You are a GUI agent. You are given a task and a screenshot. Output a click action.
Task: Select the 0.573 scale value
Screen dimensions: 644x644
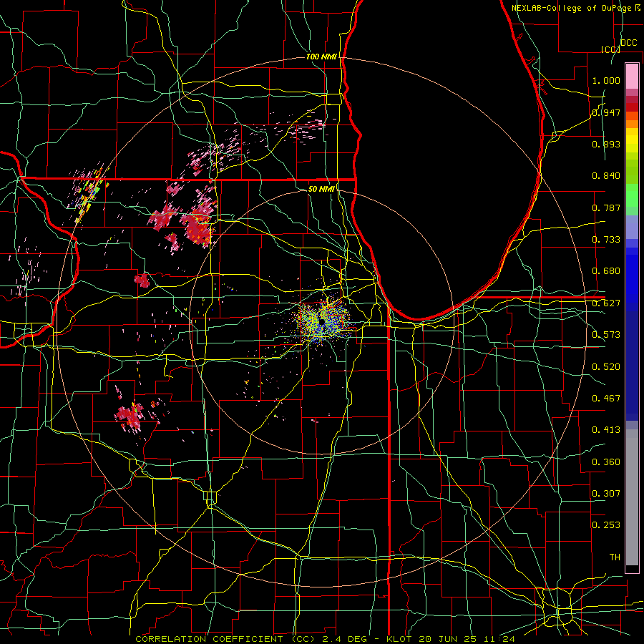(x=606, y=335)
